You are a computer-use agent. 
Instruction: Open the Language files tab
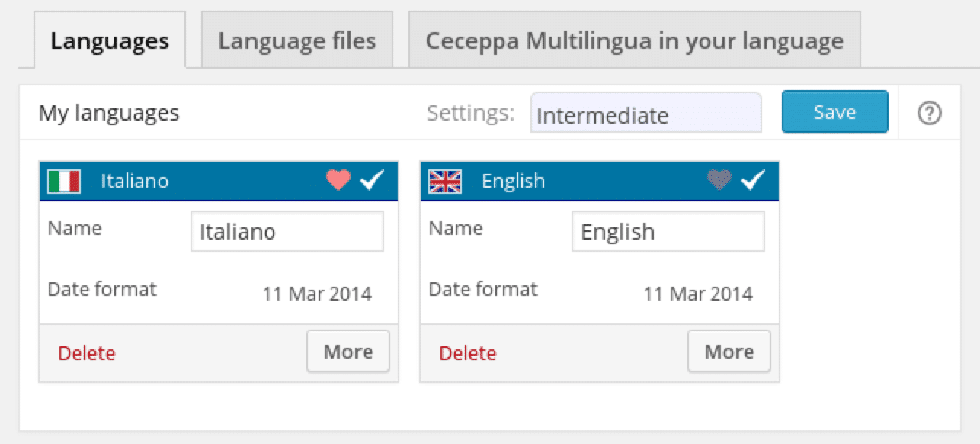click(x=297, y=40)
